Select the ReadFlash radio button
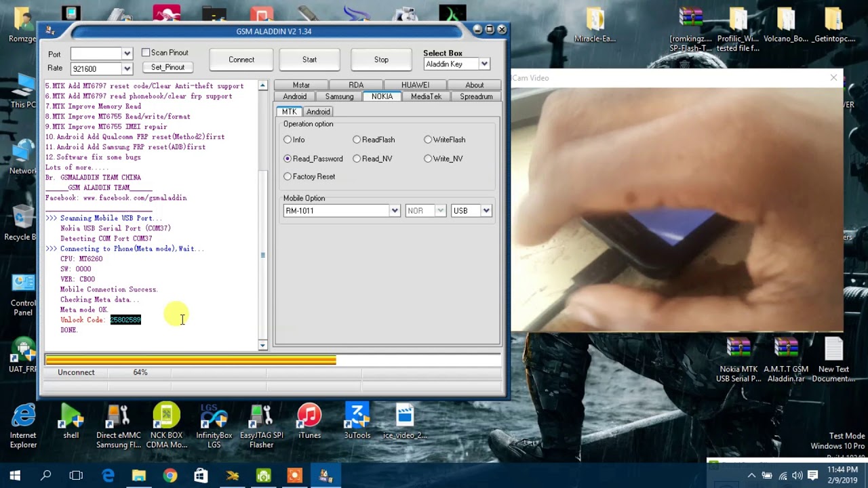Screen dimensions: 868x488 [x=357, y=140]
